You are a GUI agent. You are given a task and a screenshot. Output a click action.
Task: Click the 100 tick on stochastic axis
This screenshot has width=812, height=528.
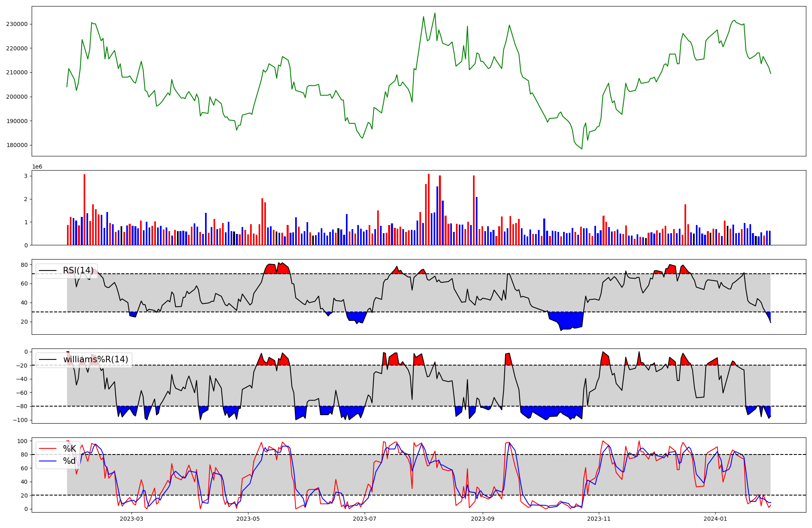coord(23,441)
